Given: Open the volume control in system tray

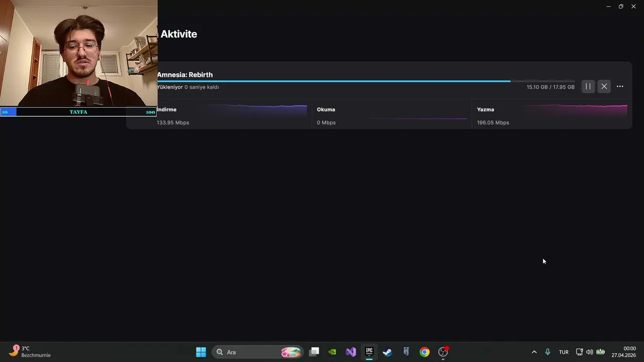Looking at the screenshot, I should [589, 352].
